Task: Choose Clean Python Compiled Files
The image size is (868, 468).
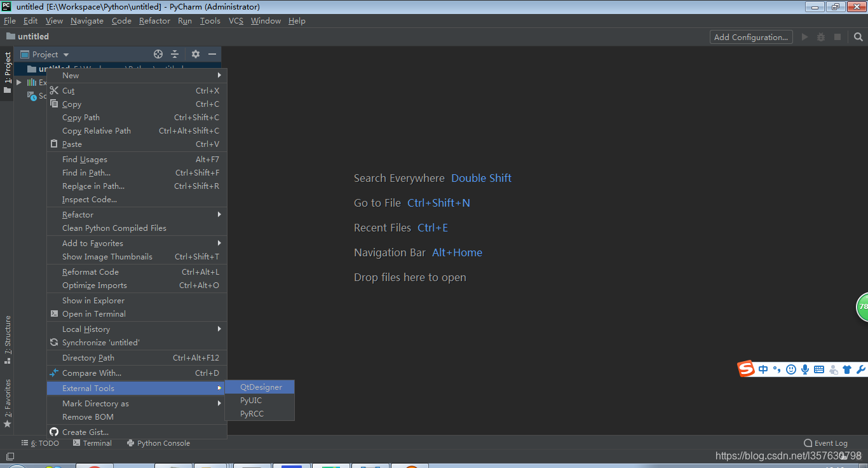Action: pos(137,228)
